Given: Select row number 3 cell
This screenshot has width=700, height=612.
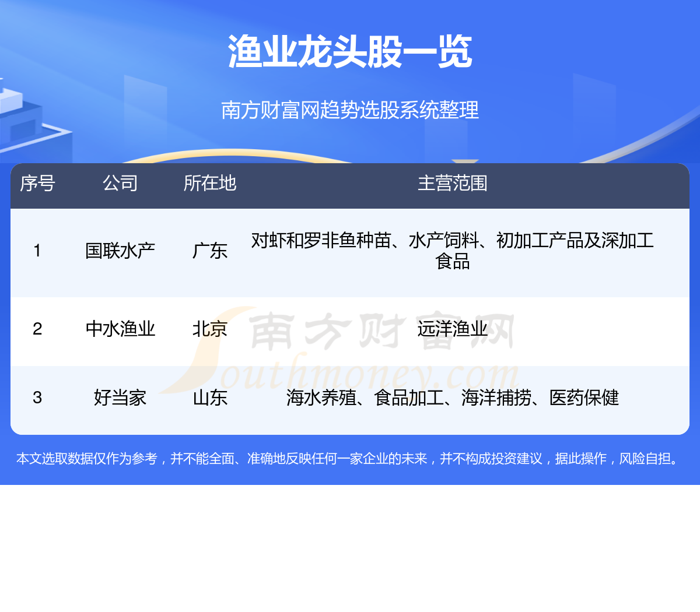Looking at the screenshot, I should [37, 398].
